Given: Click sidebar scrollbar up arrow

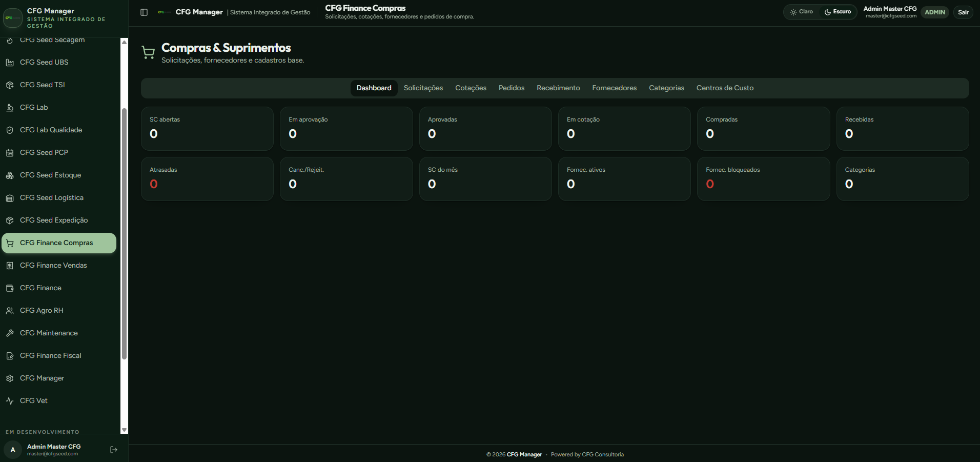Looking at the screenshot, I should click(x=124, y=42).
